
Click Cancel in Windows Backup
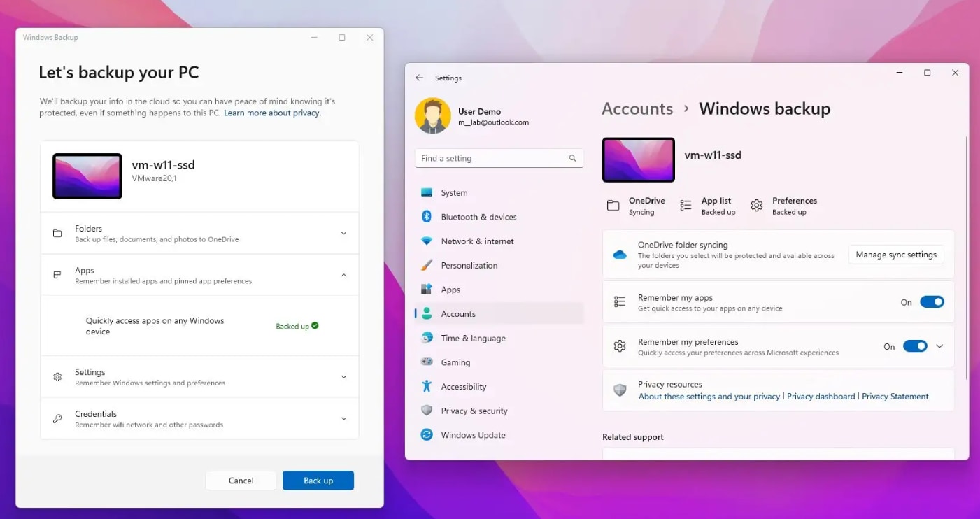241,481
